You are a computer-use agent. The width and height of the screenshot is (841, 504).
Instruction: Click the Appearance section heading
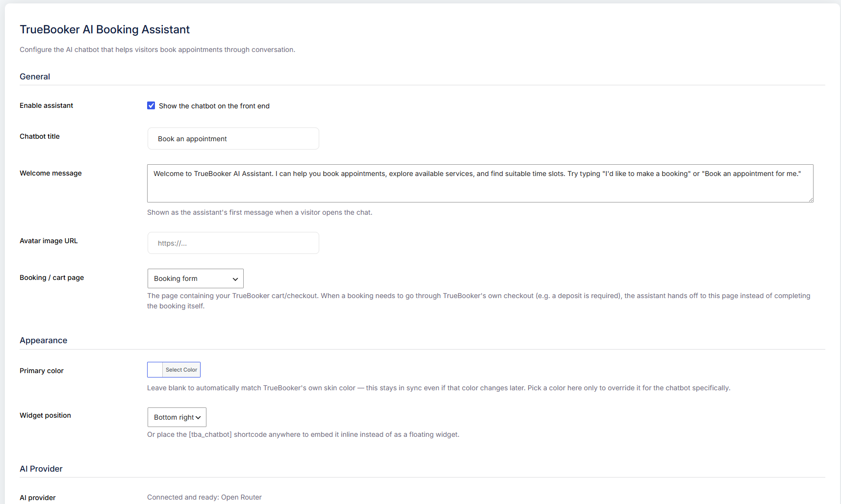click(44, 340)
